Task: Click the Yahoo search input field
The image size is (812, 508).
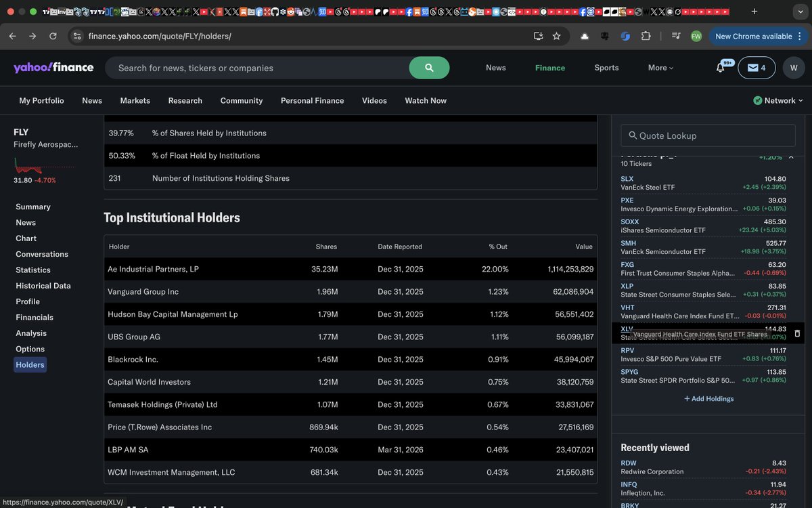Action: tap(257, 68)
